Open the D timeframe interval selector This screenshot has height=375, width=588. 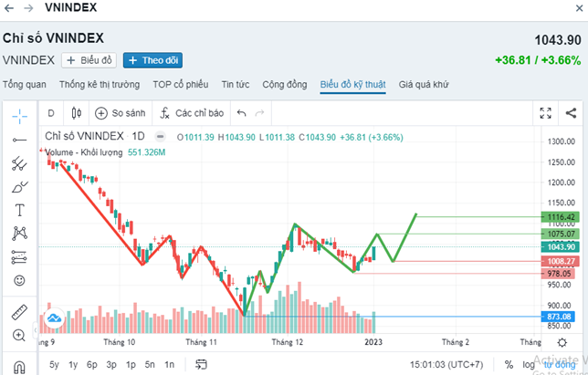pyautogui.click(x=51, y=113)
